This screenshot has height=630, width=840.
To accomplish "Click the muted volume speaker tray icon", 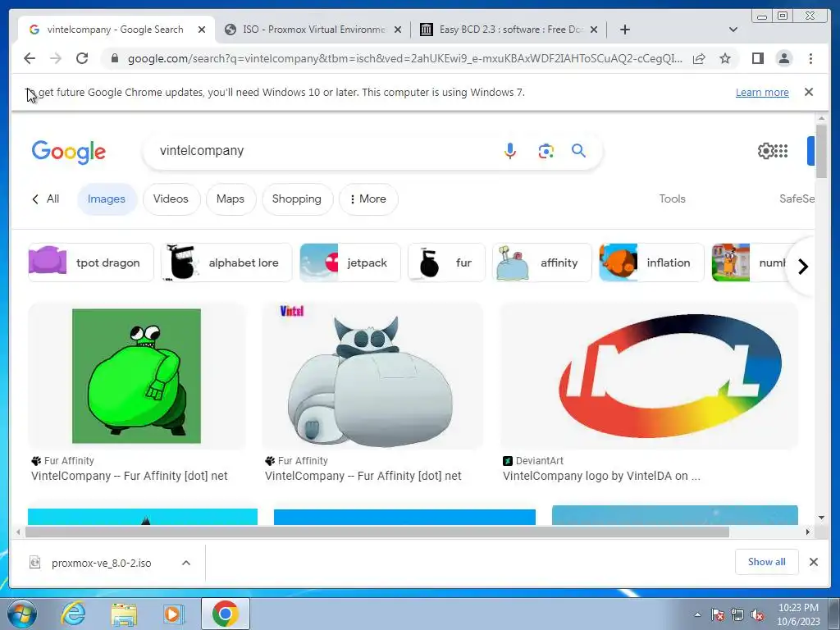I will coord(757,614).
